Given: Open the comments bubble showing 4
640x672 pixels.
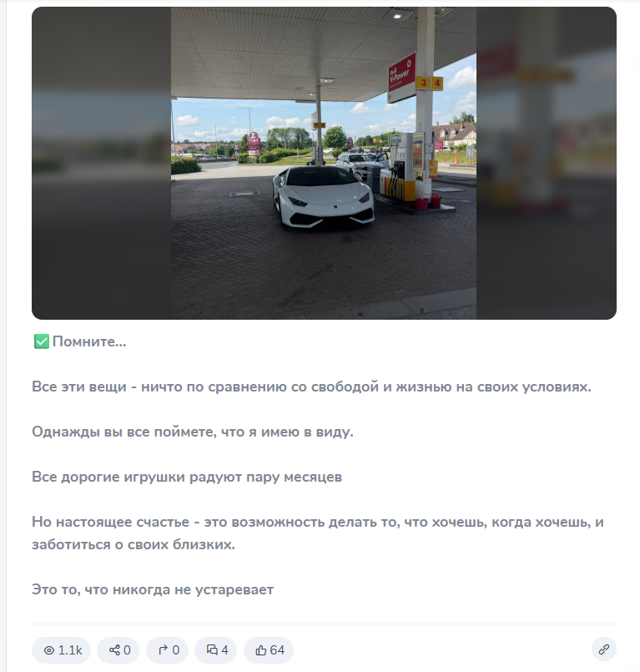Looking at the screenshot, I should (x=216, y=649).
